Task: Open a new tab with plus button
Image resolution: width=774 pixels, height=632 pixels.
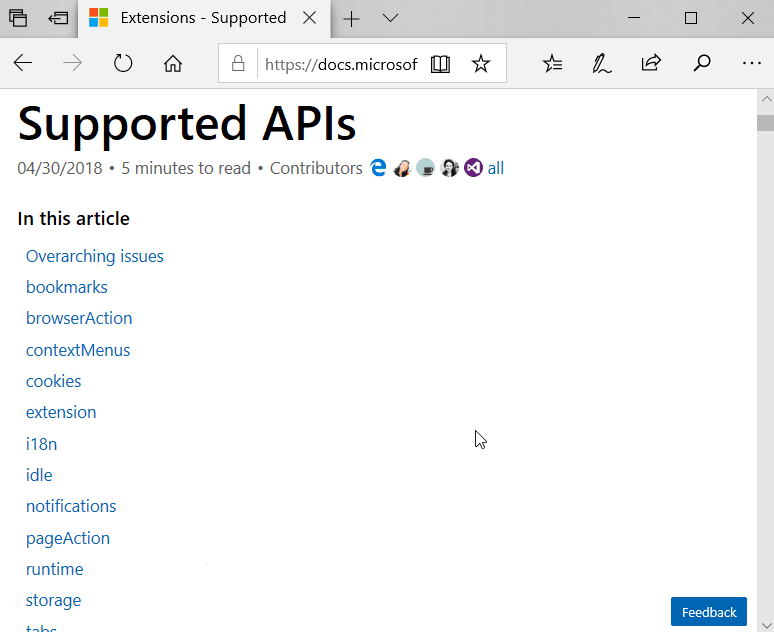Action: [351, 18]
